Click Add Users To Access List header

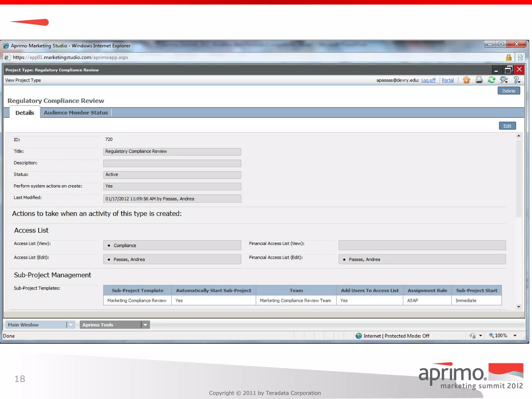370,290
